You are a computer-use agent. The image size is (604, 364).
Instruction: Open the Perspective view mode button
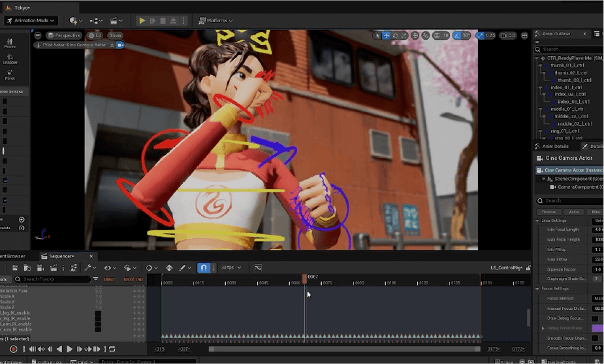64,35
